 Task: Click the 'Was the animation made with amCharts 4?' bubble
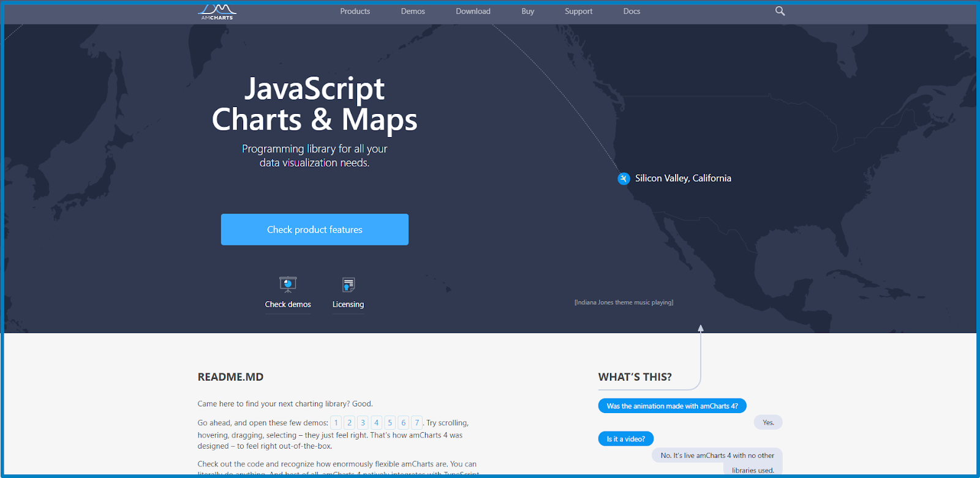pyautogui.click(x=672, y=406)
